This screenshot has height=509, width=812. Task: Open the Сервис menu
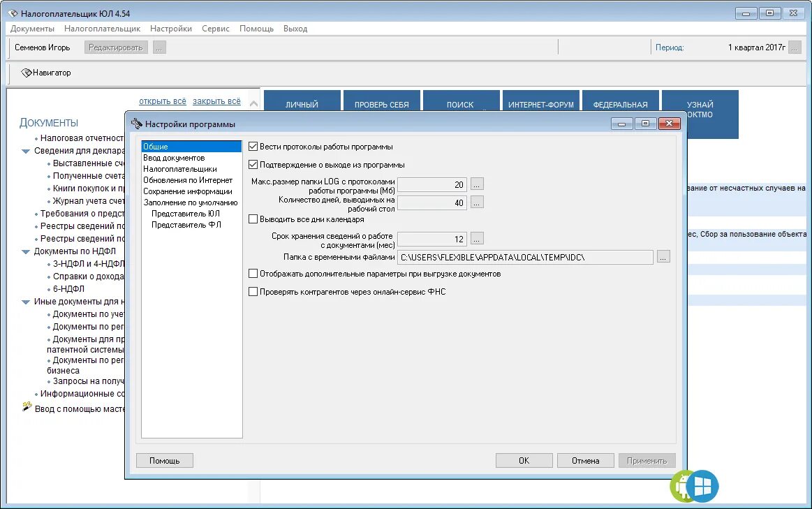pos(216,29)
